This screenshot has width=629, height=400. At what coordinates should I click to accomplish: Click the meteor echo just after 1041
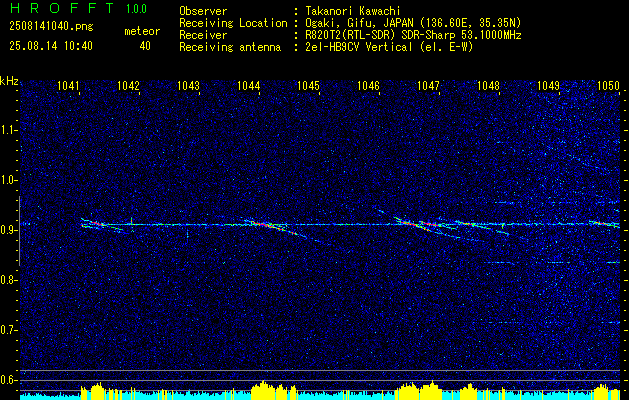[x=100, y=225]
